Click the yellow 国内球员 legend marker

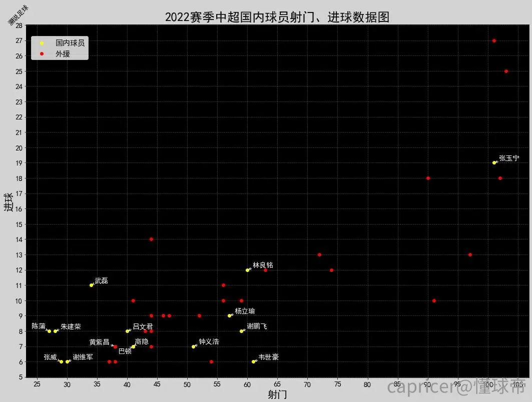point(42,43)
